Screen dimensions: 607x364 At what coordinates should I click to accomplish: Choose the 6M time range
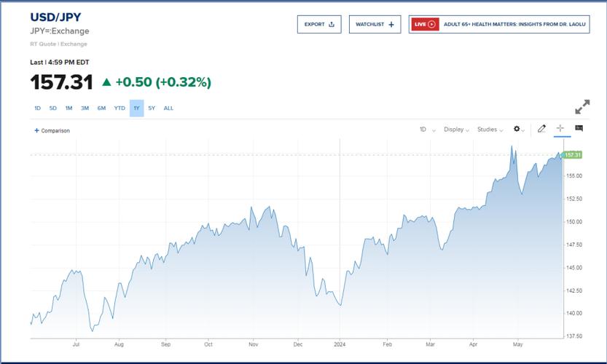pos(101,108)
